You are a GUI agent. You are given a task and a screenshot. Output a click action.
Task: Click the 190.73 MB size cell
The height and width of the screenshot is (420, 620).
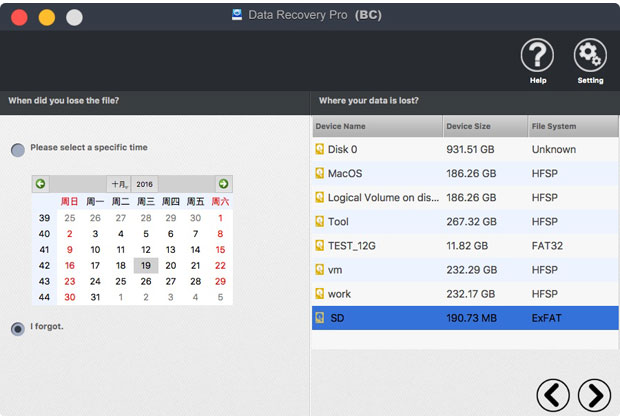(471, 318)
